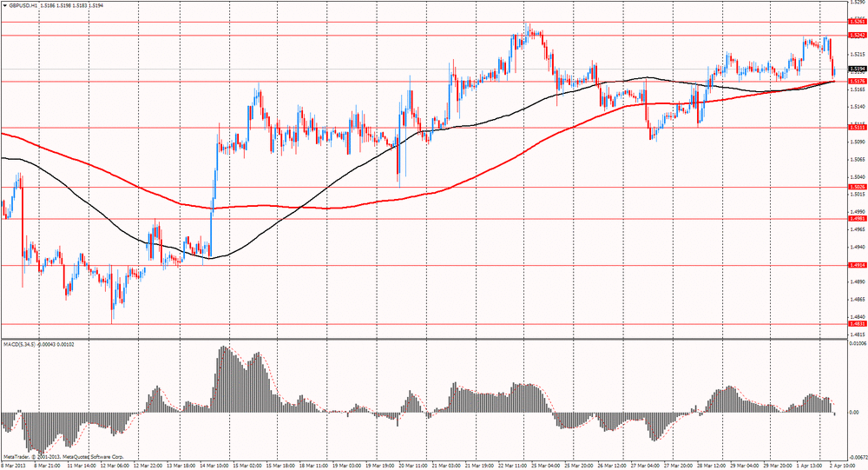Select the 1.5176 red price level tag

pos(857,82)
